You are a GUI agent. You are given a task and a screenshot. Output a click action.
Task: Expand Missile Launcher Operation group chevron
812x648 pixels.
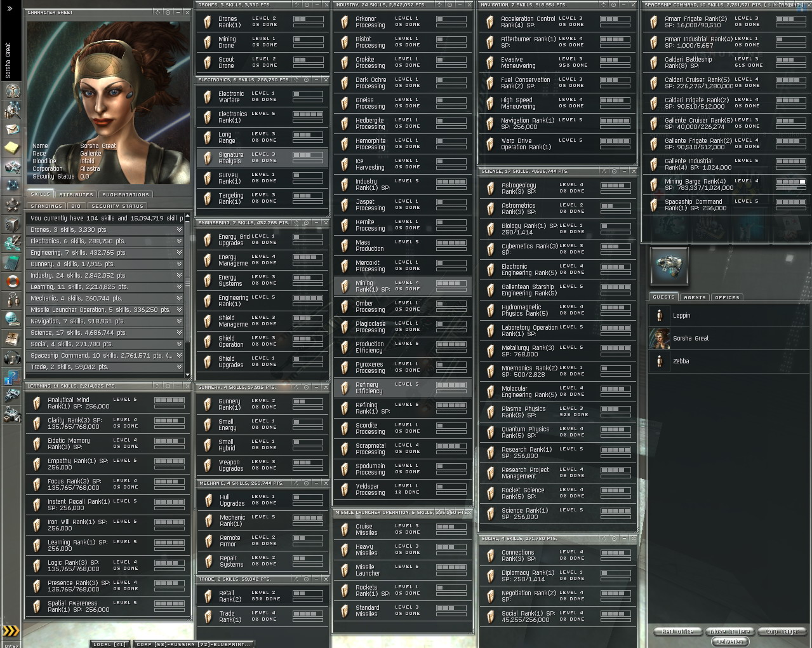pyautogui.click(x=179, y=310)
